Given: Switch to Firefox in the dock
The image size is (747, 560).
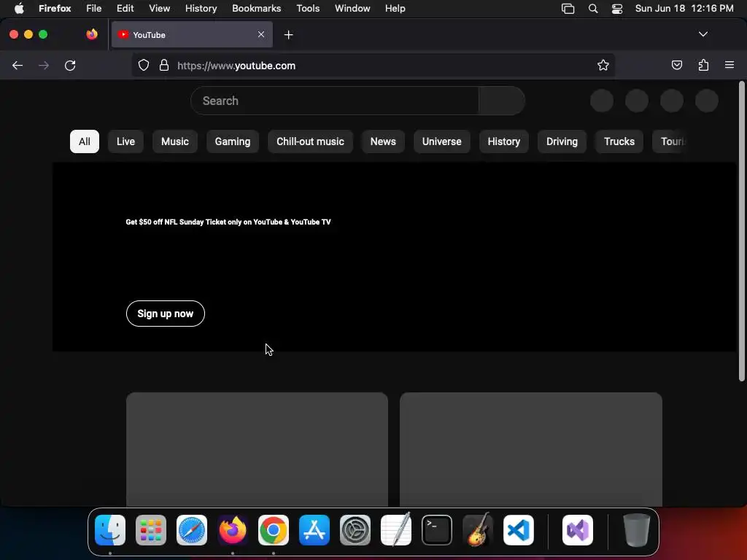Looking at the screenshot, I should coord(233,530).
